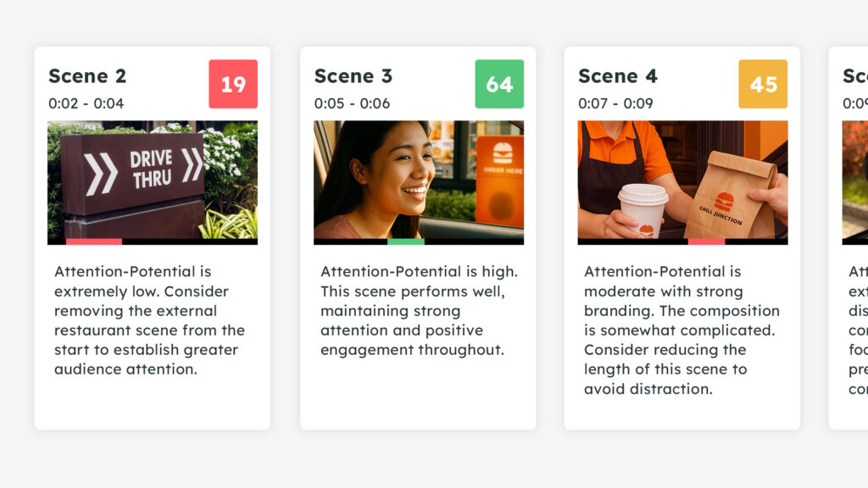Select the green timeline marker under Scene 3
This screenshot has width=868, height=488.
pyautogui.click(x=406, y=241)
